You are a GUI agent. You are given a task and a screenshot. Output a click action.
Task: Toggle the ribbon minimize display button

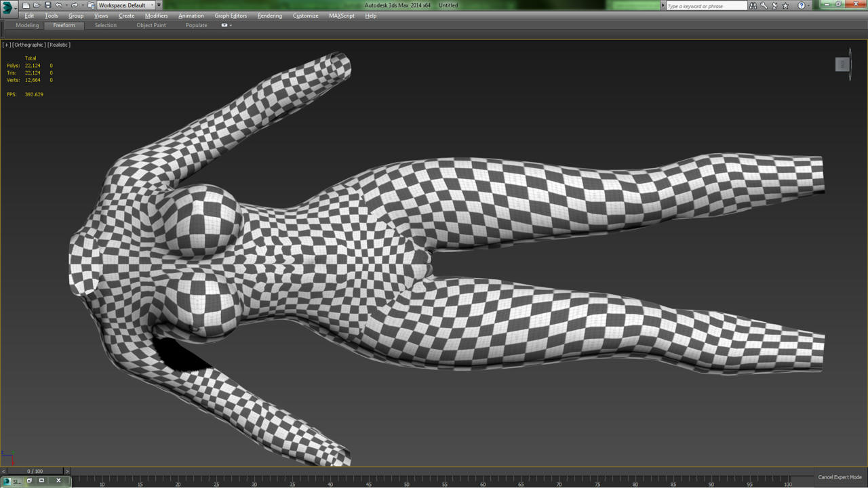pos(224,25)
